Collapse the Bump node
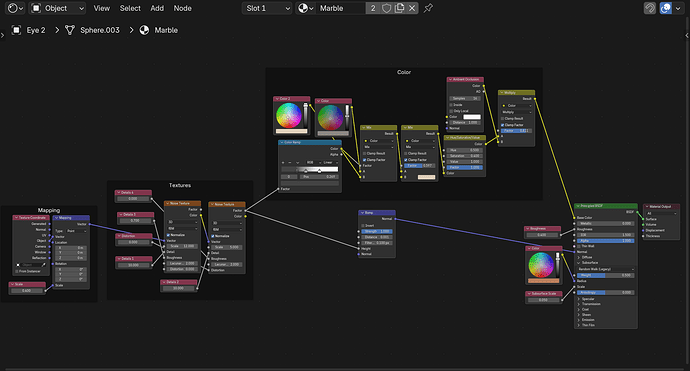 362,213
